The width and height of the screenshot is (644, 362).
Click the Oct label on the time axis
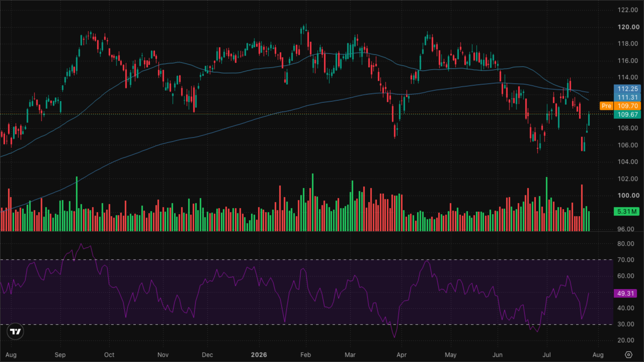[109, 355]
